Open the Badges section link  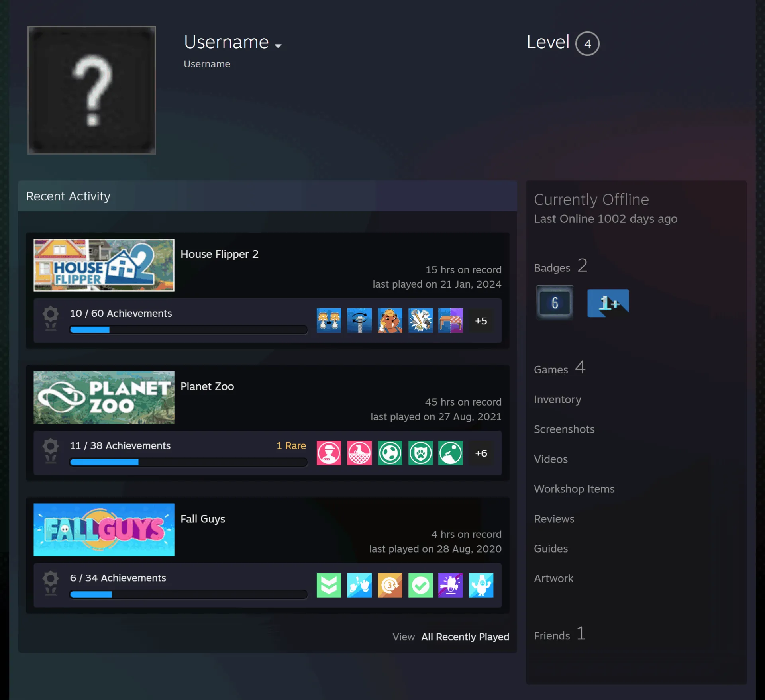tap(561, 266)
